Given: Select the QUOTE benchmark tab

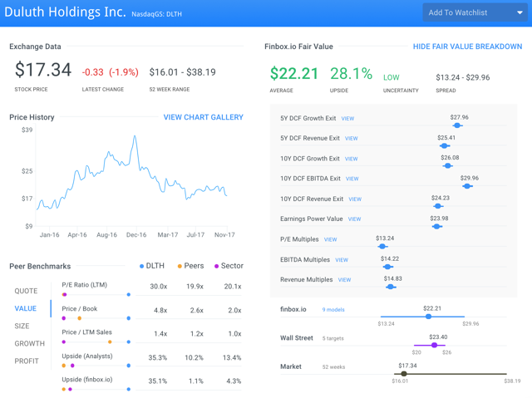Looking at the screenshot, I should tap(26, 291).
